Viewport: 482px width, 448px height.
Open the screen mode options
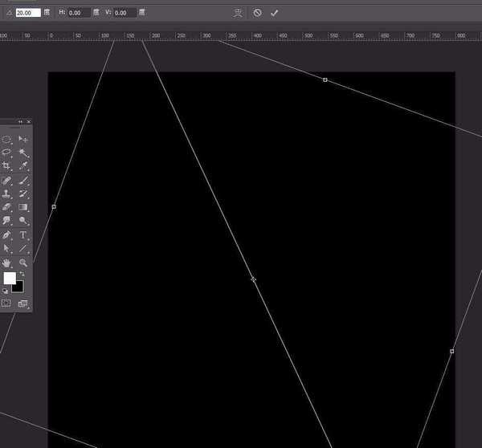click(x=22, y=303)
